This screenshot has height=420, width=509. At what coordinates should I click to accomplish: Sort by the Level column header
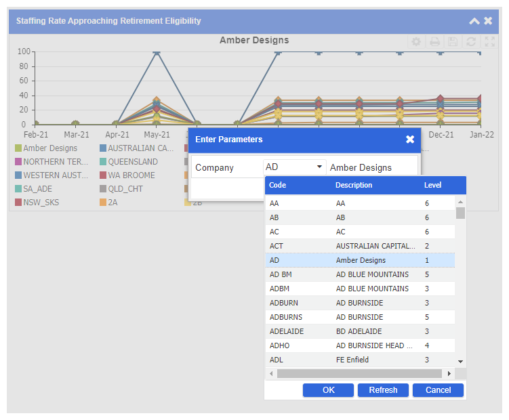click(x=432, y=185)
